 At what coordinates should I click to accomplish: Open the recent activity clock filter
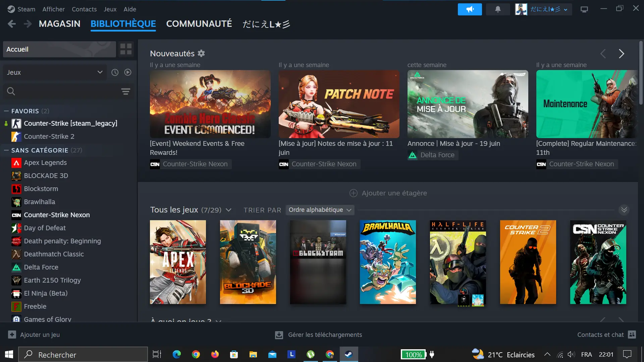click(115, 72)
